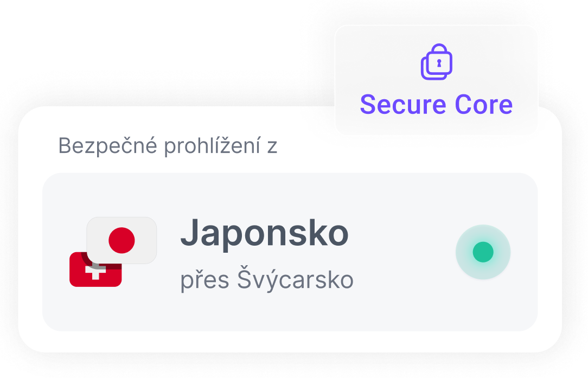Open the Secure Core badge card

437,80
